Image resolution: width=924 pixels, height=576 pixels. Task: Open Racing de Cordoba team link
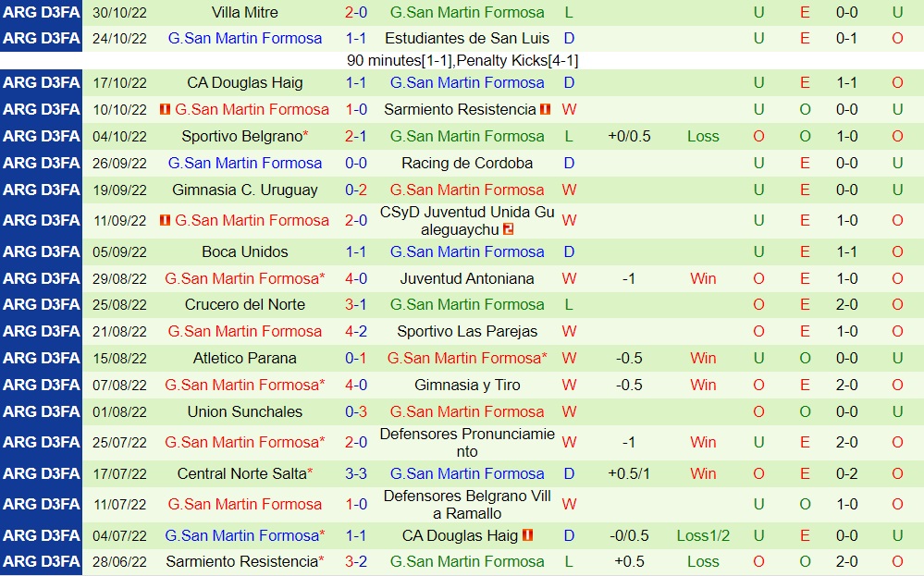(467, 163)
